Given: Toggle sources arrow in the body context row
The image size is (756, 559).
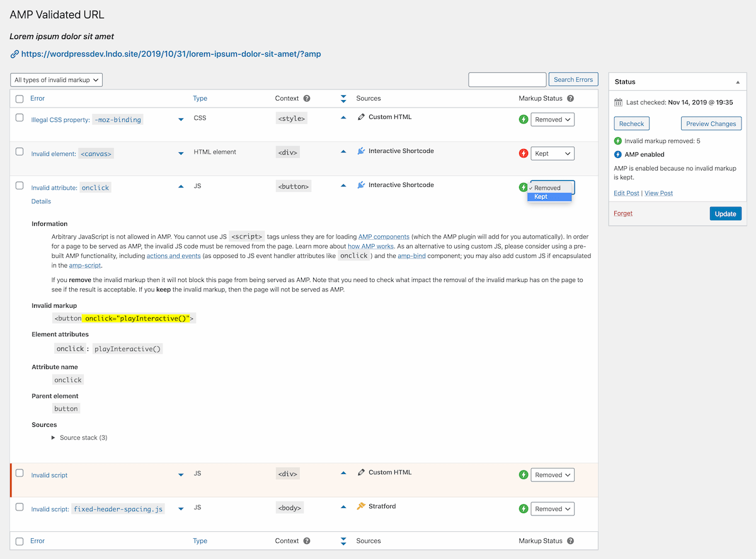Looking at the screenshot, I should pos(343,506).
